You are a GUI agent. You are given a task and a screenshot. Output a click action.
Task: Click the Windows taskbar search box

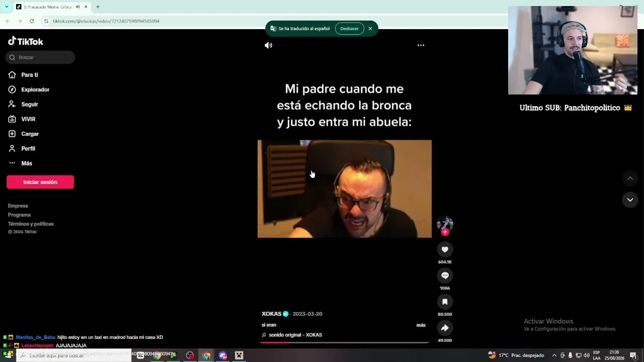[74, 355]
